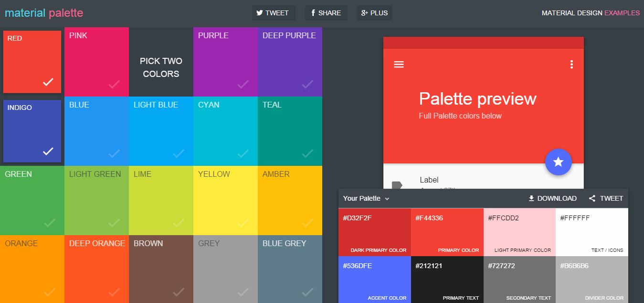644x303 pixels.
Task: Expand the Your Palette dropdown
Action: coord(366,198)
